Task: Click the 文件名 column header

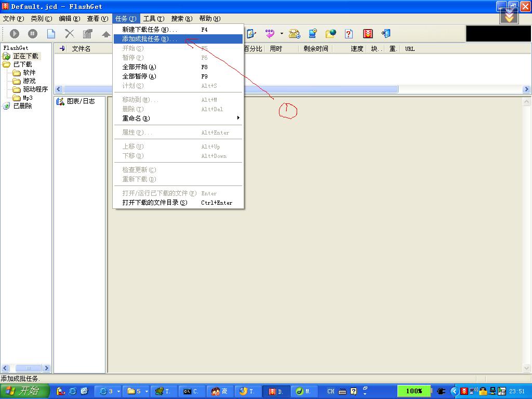Action: point(81,49)
